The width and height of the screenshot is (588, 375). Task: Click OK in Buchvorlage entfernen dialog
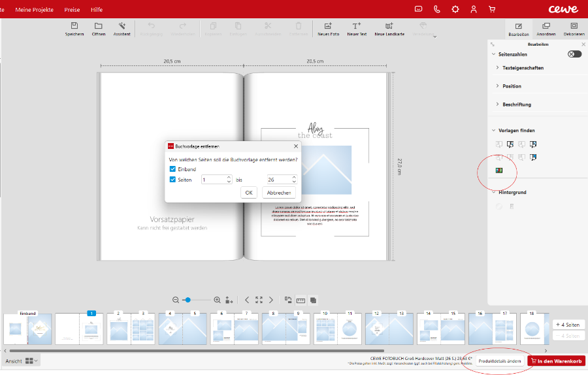pos(248,193)
